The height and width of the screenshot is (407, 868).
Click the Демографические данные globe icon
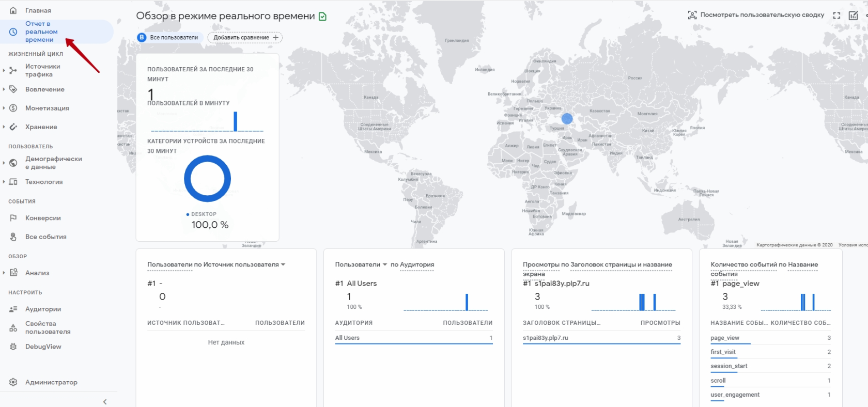pos(13,163)
